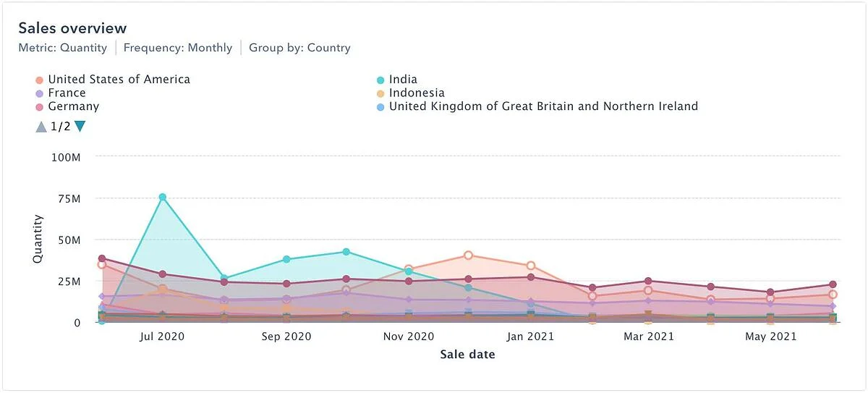
Task: Change the Frequency: Monthly setting
Action: [178, 48]
